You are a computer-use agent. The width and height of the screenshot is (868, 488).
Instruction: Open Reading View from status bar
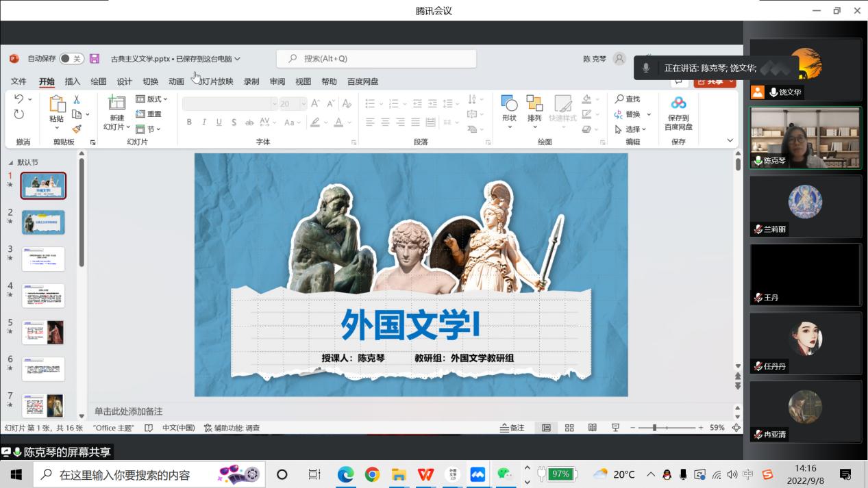pos(593,428)
